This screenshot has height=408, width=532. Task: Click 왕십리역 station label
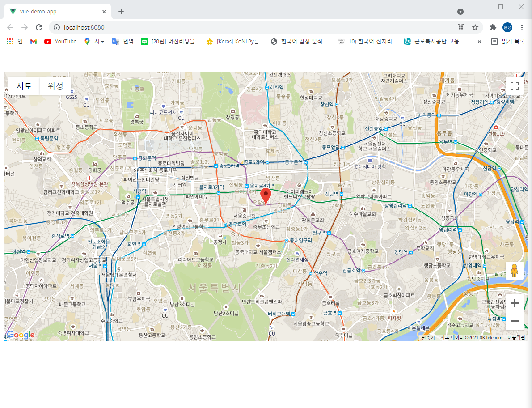[x=448, y=229]
